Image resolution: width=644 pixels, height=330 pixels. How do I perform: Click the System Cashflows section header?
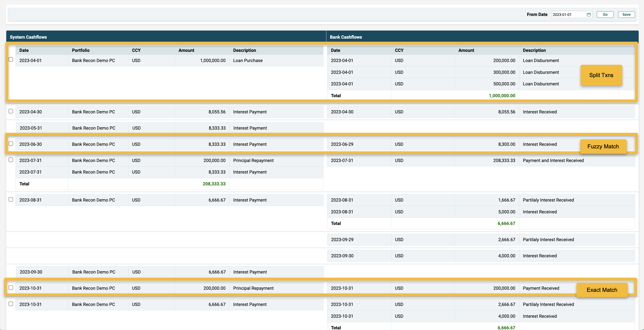click(28, 37)
